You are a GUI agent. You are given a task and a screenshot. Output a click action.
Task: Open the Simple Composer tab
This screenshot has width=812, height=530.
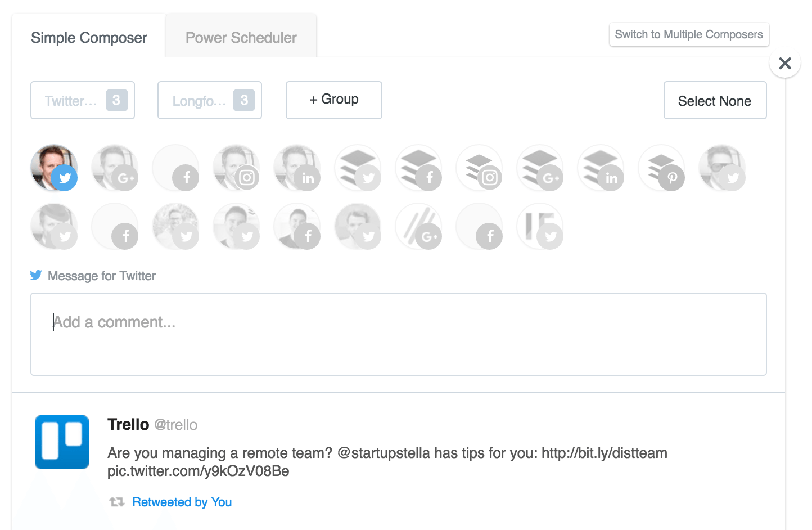(89, 38)
